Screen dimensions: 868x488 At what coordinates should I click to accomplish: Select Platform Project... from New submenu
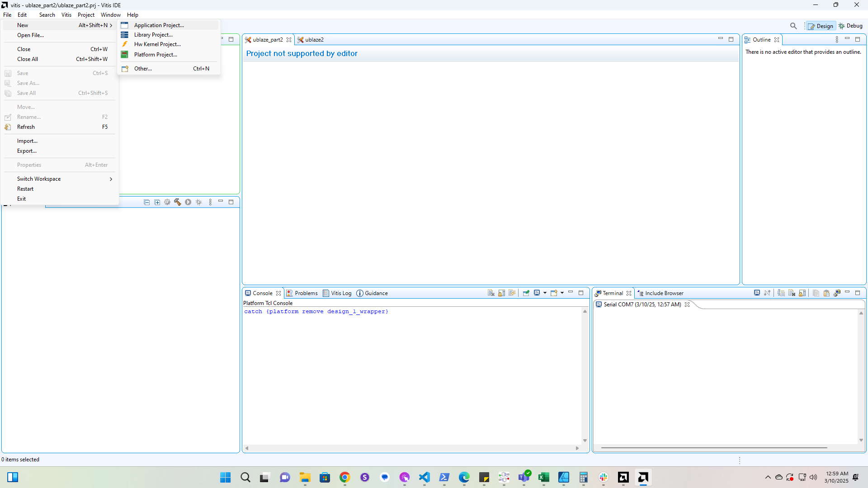(156, 55)
